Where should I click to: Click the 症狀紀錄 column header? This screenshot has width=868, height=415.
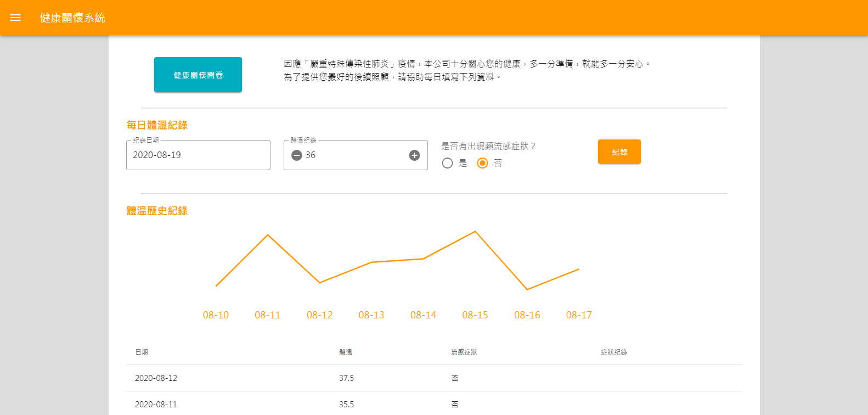[613, 352]
